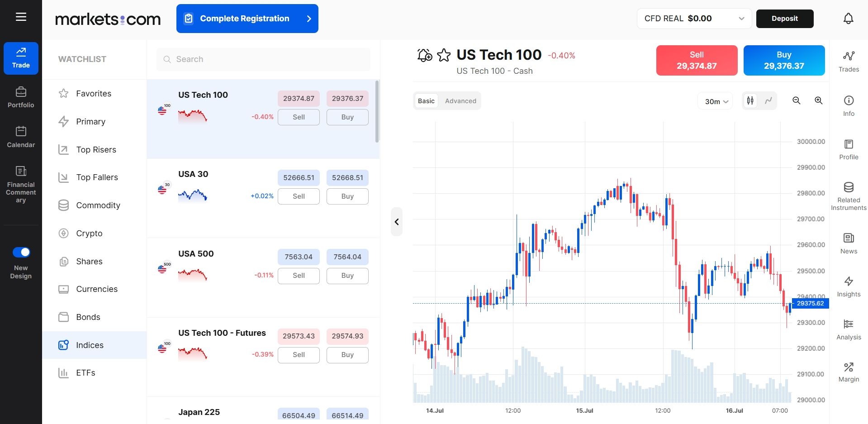The image size is (868, 424).
Task: Expand the 30m timeframe dropdown
Action: (x=716, y=101)
